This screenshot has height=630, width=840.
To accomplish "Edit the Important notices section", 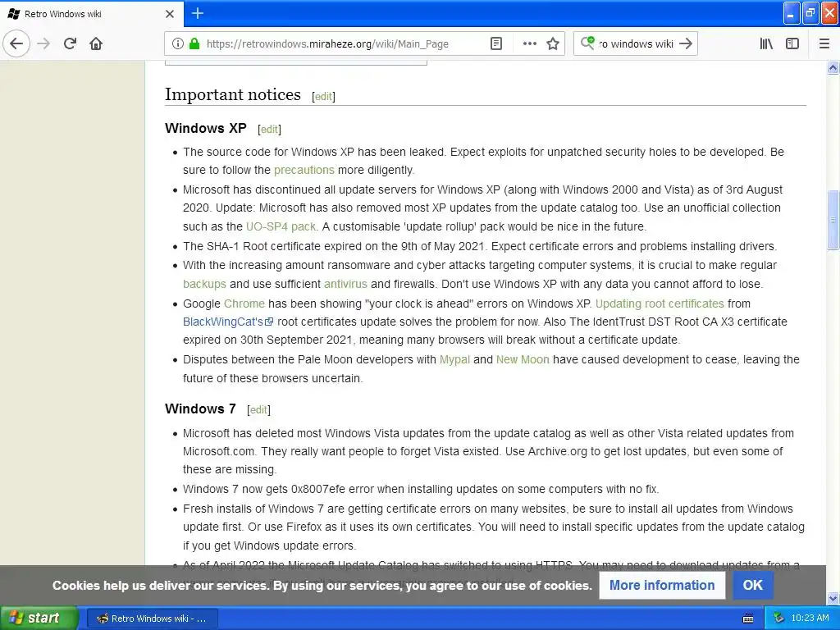I will tap(323, 97).
